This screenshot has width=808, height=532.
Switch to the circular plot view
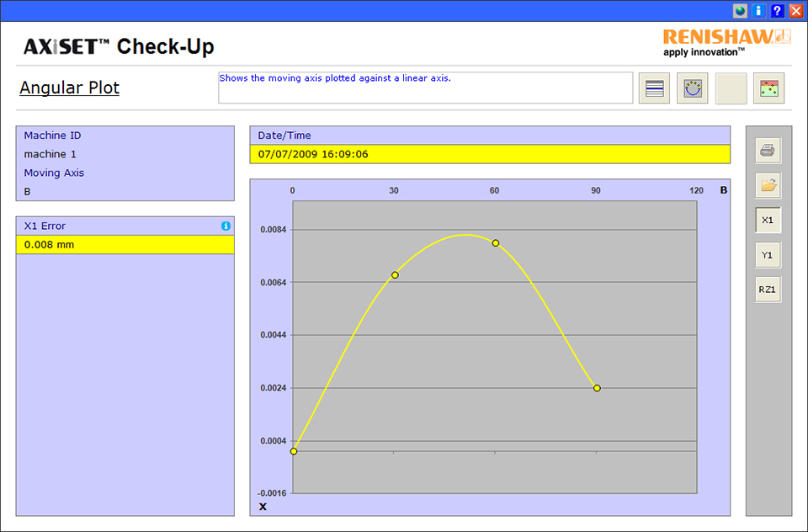coord(692,88)
